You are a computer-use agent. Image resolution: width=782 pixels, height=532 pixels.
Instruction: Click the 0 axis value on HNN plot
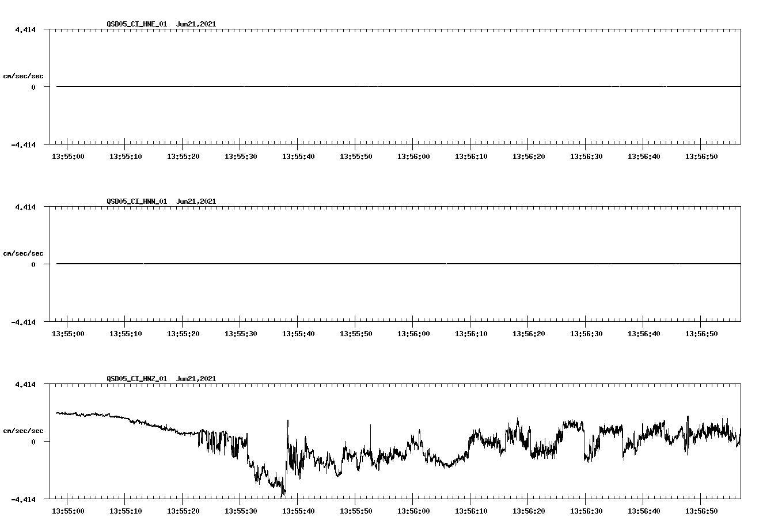[x=33, y=264]
